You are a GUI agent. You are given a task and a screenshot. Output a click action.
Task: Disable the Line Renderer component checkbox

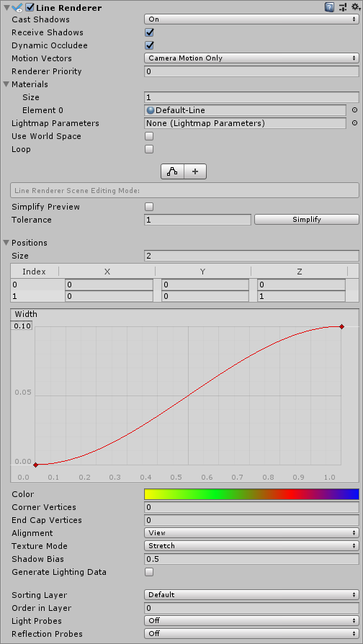click(30, 7)
